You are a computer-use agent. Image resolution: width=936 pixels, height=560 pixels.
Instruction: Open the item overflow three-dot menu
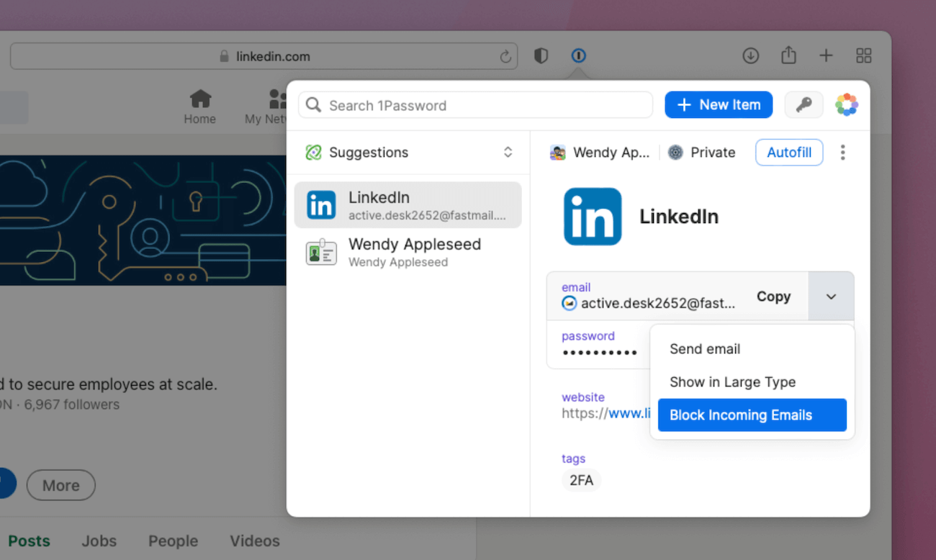click(x=842, y=152)
